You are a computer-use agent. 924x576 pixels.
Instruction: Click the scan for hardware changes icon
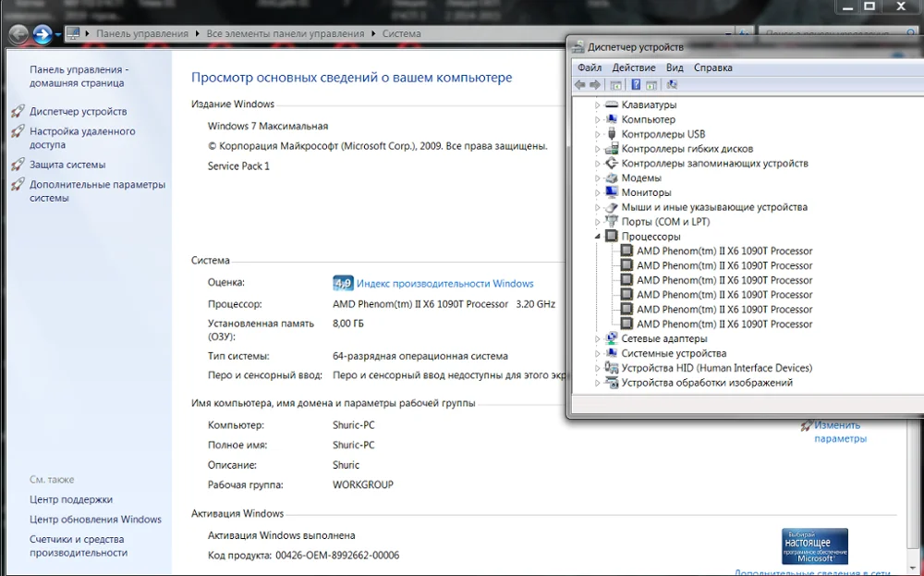tap(672, 85)
